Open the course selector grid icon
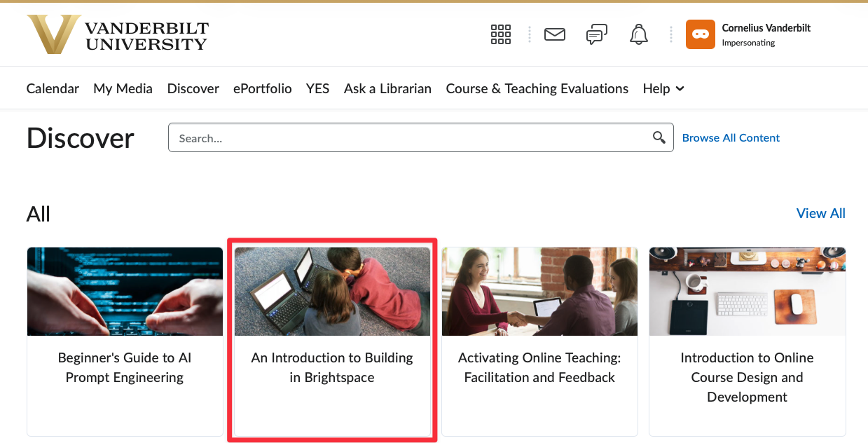Viewport: 868px width, 443px height. (501, 34)
